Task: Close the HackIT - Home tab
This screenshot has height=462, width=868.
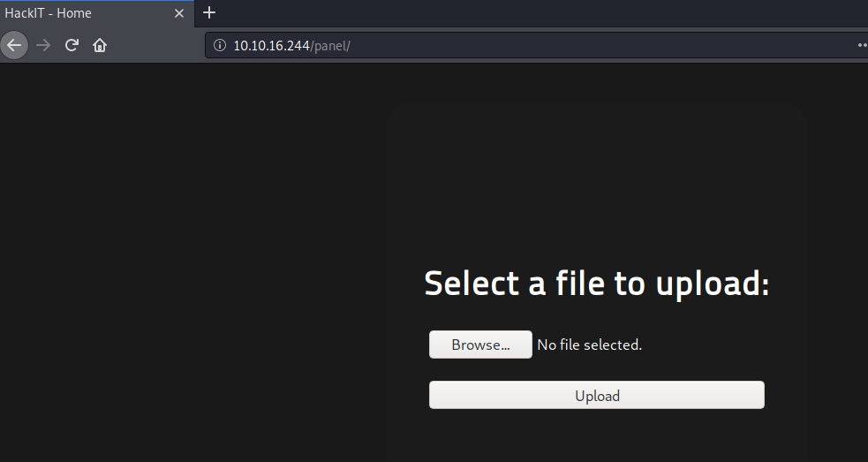Action: [x=179, y=13]
